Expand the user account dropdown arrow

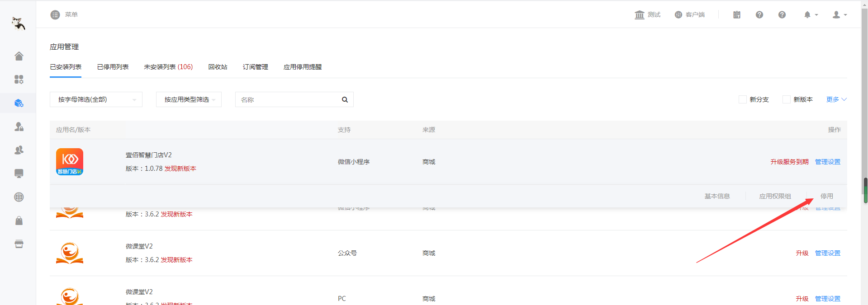(845, 15)
